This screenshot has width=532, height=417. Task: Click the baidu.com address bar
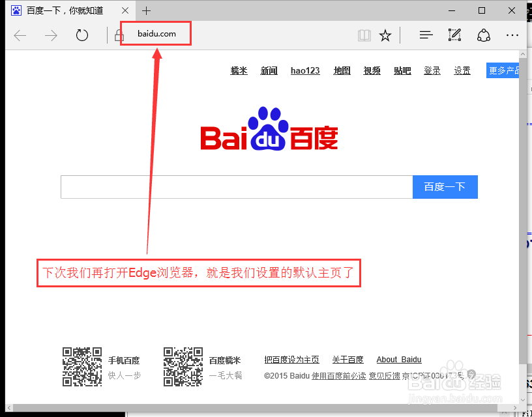pyautogui.click(x=156, y=34)
